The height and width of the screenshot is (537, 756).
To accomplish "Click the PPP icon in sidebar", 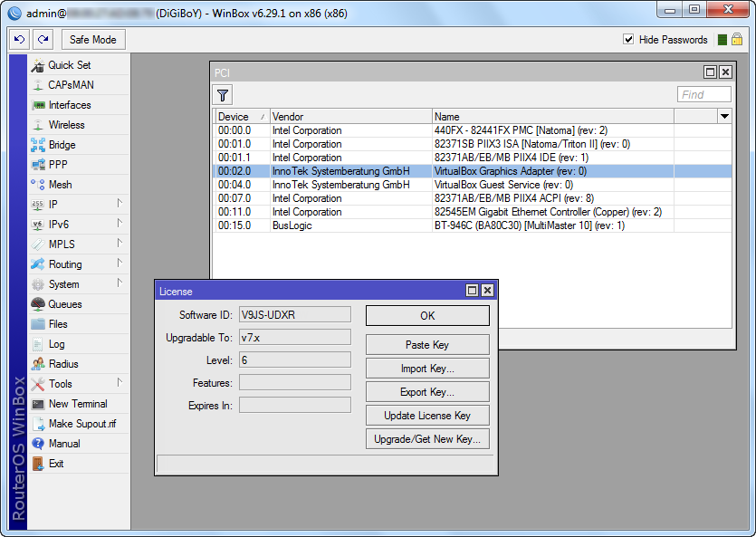I will 38,165.
